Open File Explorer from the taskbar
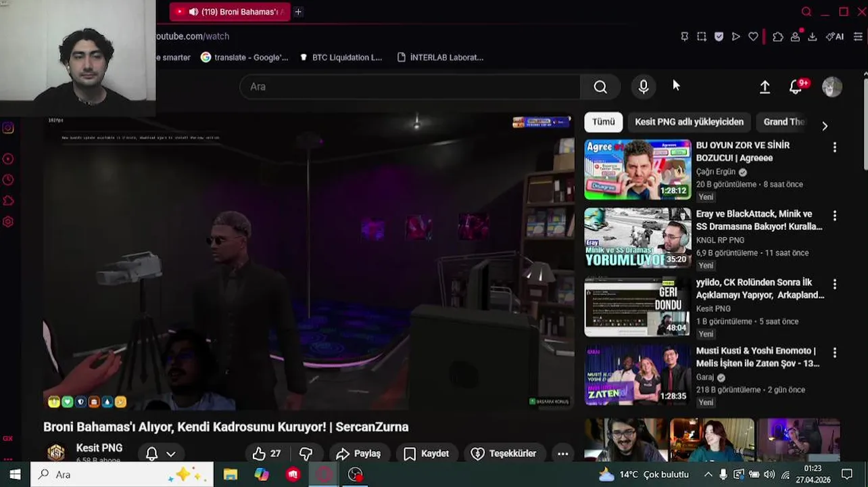 coord(231,474)
